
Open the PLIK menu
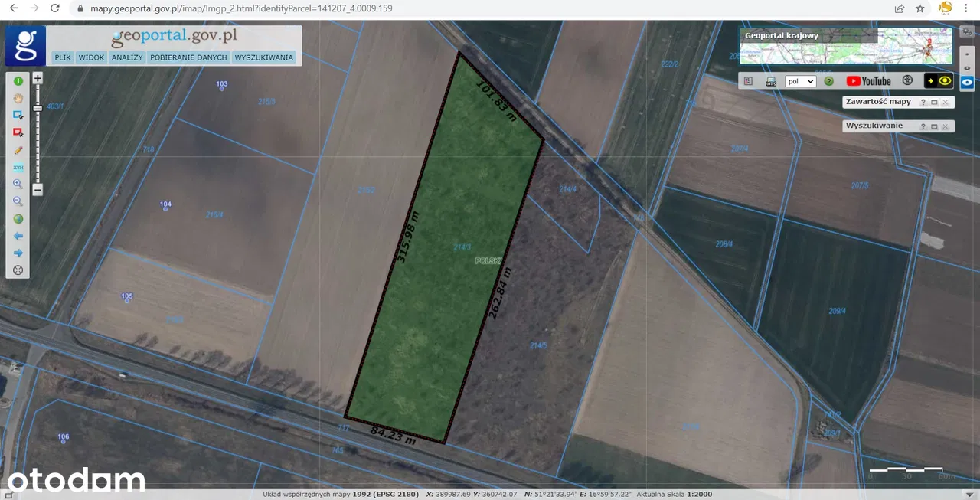63,57
